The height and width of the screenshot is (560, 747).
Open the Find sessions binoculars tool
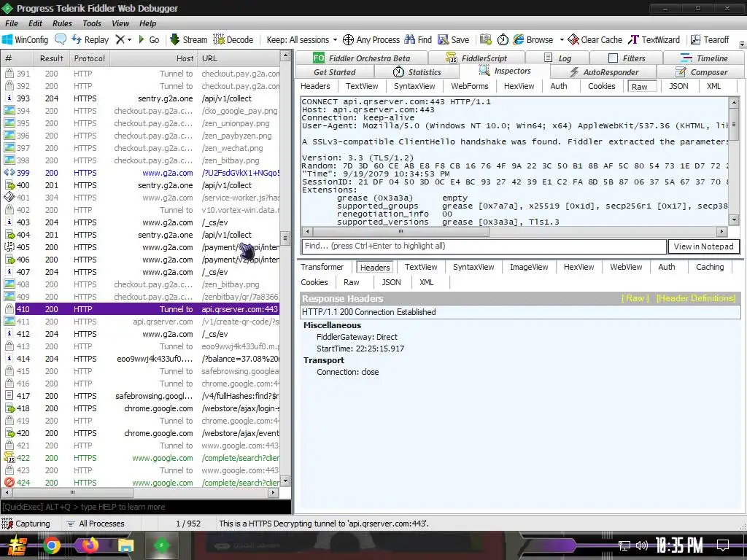tap(418, 39)
